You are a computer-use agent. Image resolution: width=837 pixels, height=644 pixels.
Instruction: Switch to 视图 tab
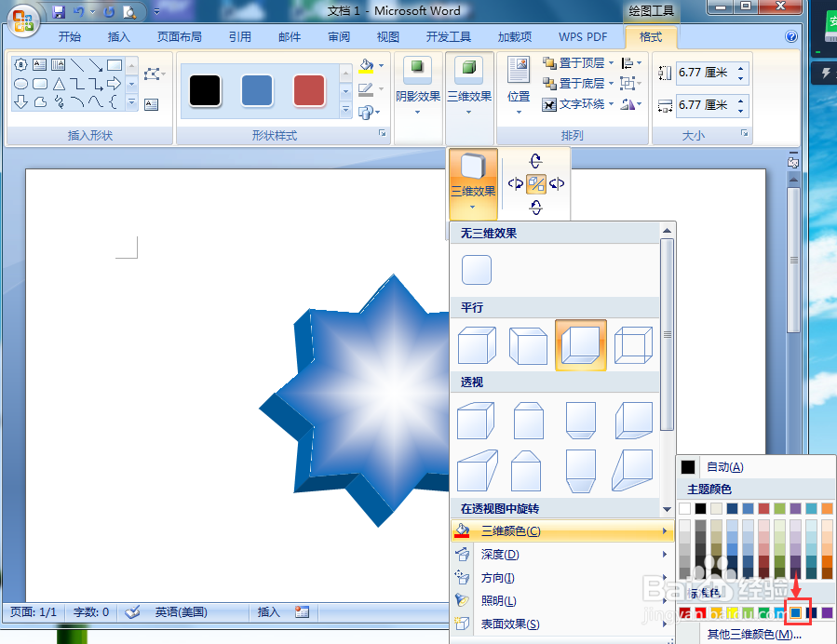[387, 37]
